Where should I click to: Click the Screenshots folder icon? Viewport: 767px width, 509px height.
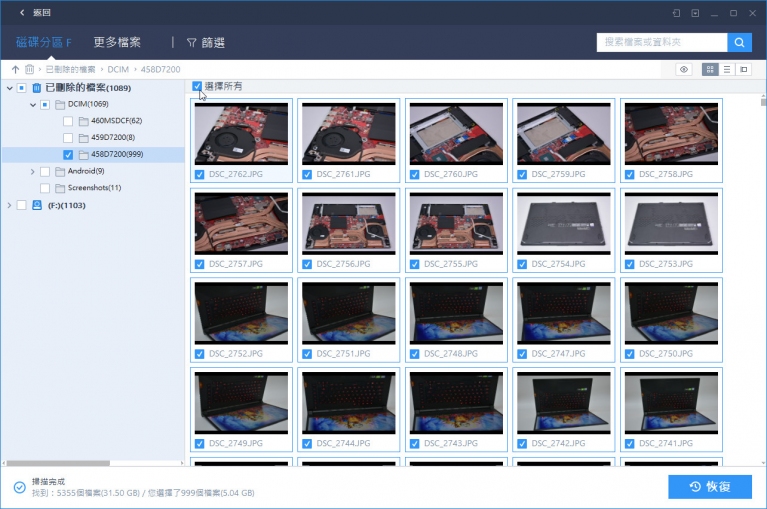coord(60,188)
